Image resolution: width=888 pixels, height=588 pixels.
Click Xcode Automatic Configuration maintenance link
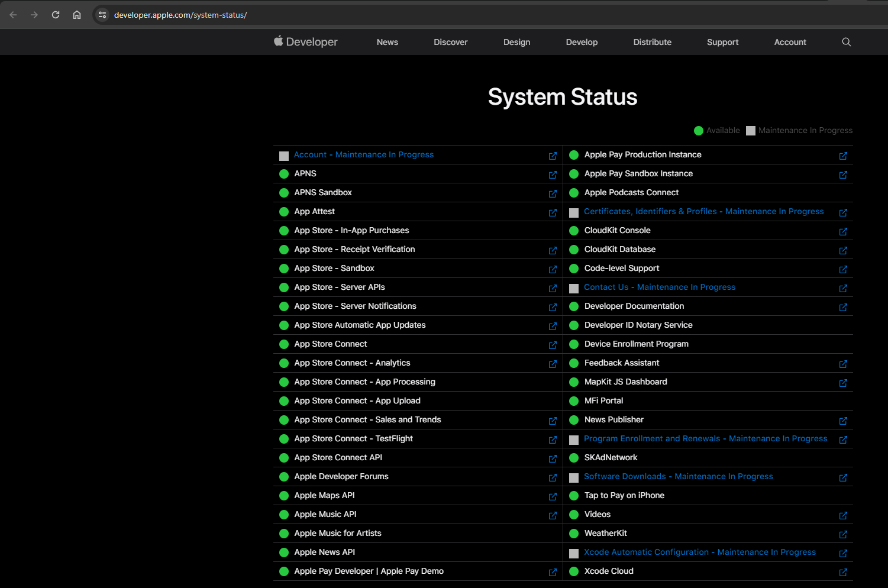[700, 552]
